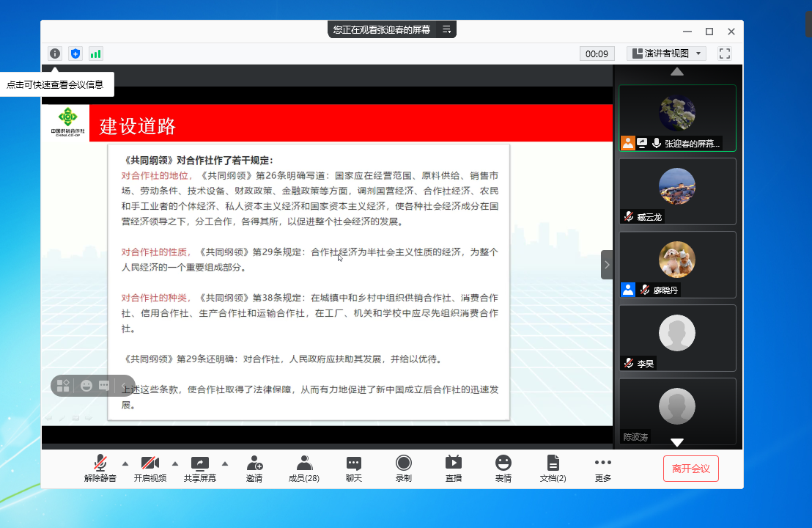Click floating toolbar smiley emoji icon

click(x=86, y=386)
